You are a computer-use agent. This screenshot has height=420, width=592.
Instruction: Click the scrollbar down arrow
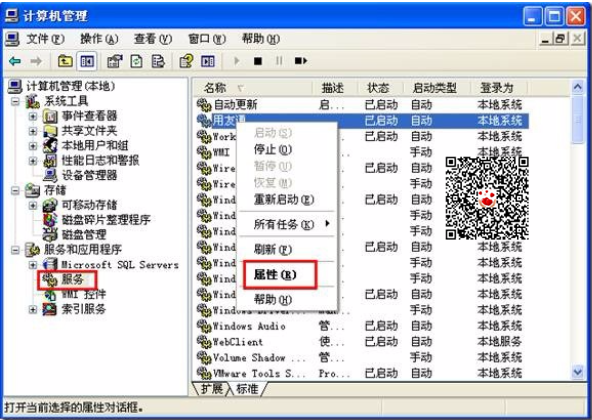pyautogui.click(x=578, y=372)
